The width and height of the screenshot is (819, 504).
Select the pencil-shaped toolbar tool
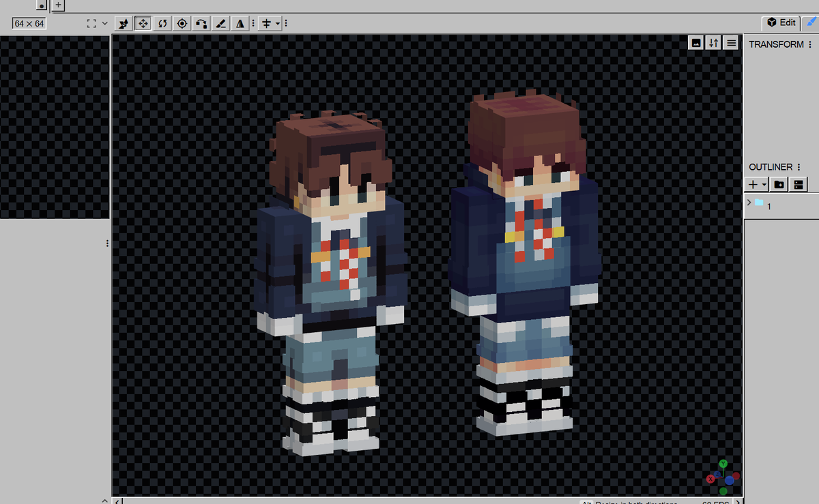point(220,23)
